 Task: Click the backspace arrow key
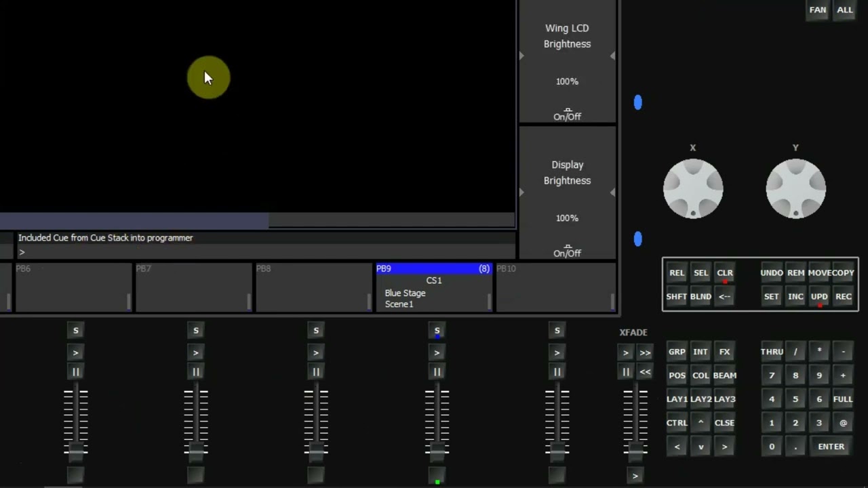tap(725, 297)
